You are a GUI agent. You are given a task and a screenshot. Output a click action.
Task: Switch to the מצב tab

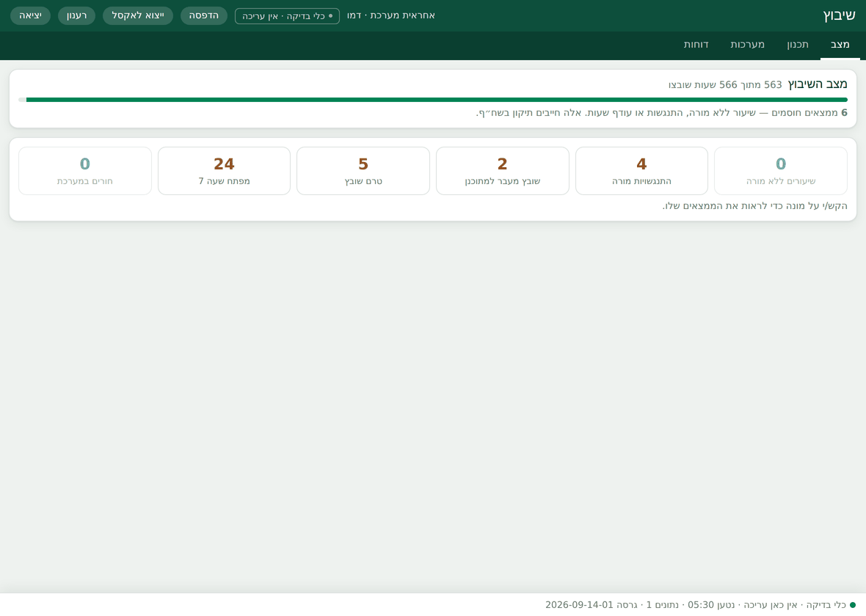[840, 45]
